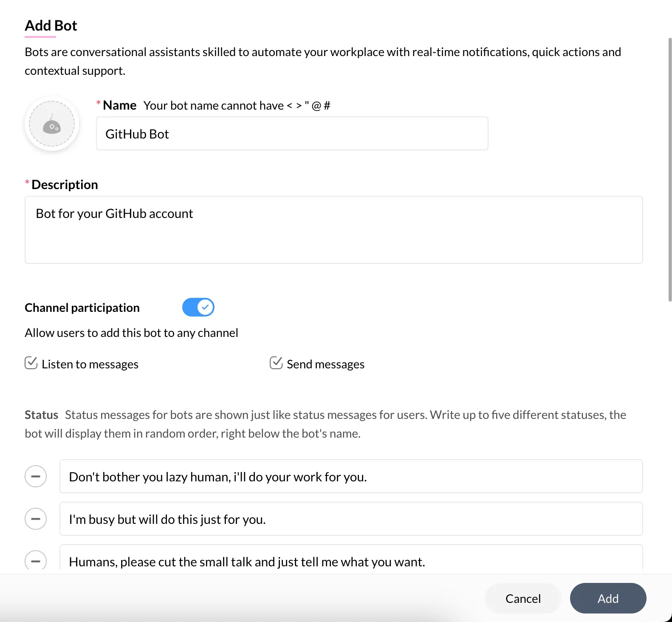Viewport: 672px width, 622px height.
Task: Delete the "Humans, please cut the small talk" status
Action: coord(36,561)
